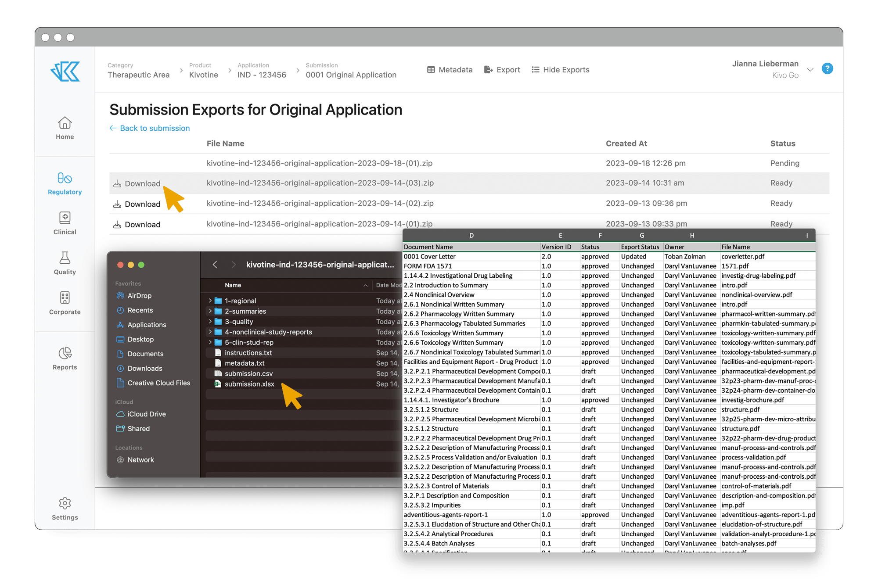Viewport: 878px width, 588px height.
Task: Open the Quality section in sidebar
Action: 65,263
